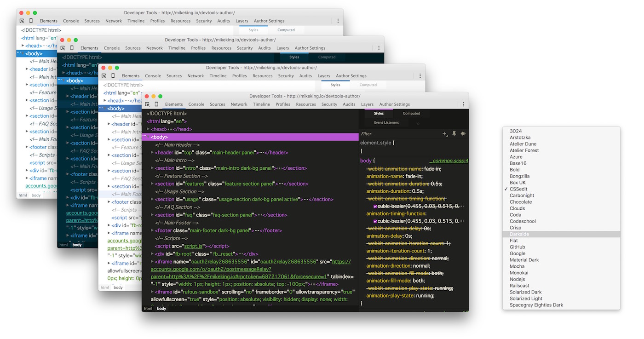644x339 pixels.
Task: Open Timeline tab in the front dark window
Action: [261, 104]
